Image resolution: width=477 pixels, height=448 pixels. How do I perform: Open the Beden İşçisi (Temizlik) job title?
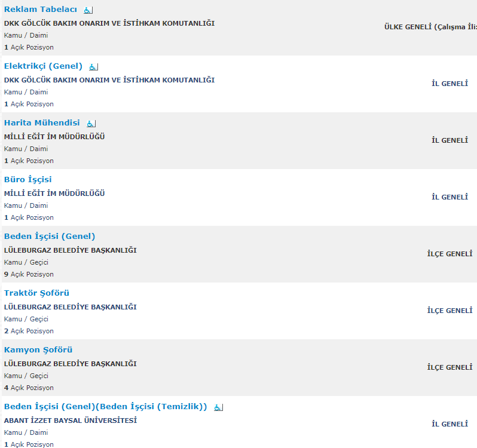tap(105, 407)
